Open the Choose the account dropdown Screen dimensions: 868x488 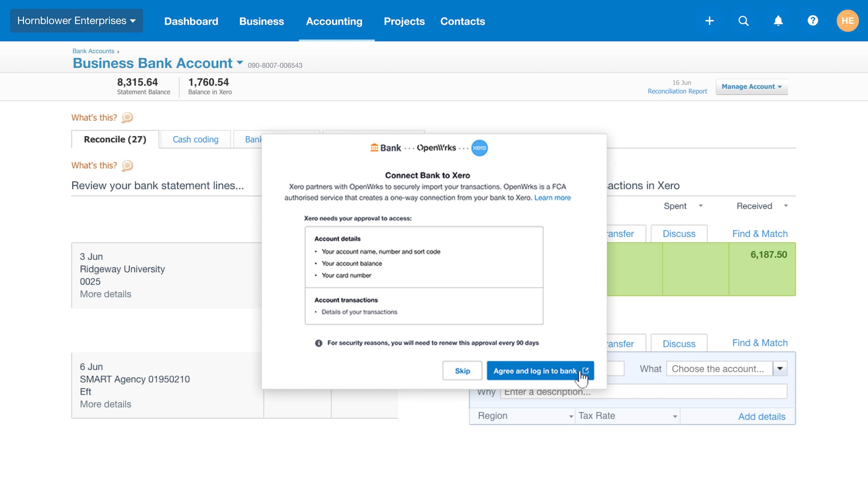click(780, 368)
